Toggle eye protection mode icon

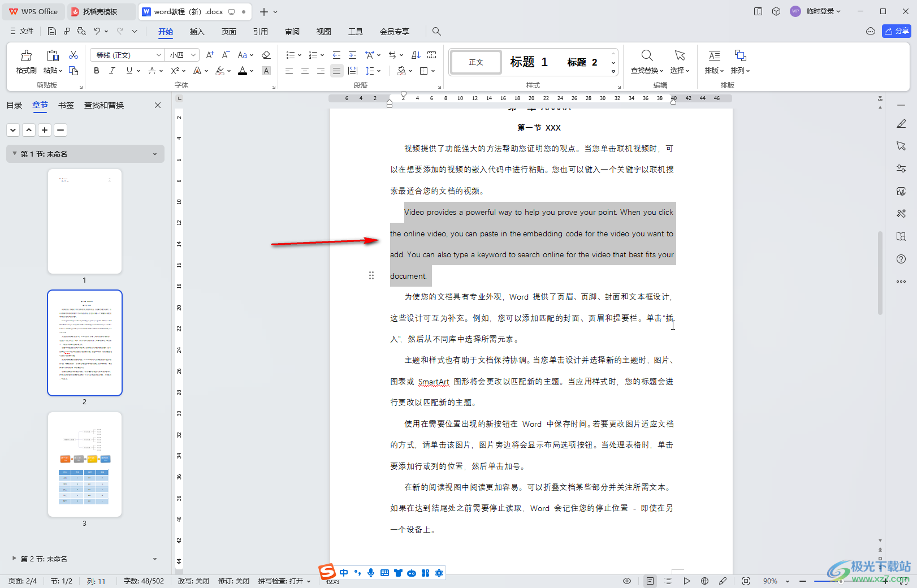tap(627, 581)
